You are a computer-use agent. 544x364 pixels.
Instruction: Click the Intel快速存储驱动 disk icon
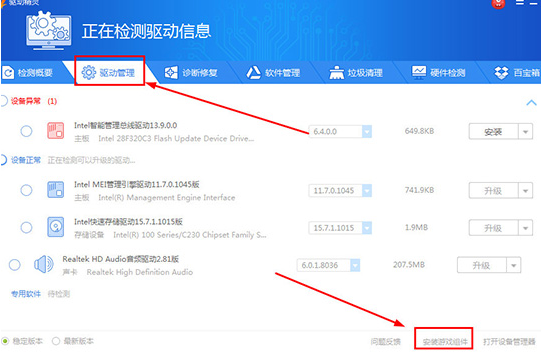56,227
